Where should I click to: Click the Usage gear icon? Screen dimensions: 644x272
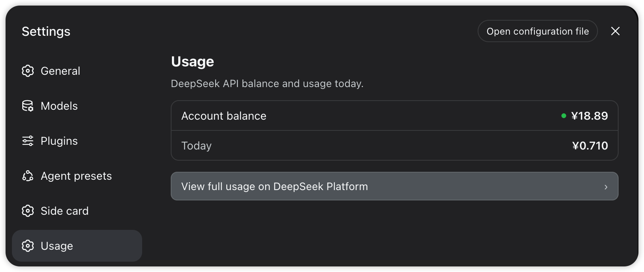[28, 246]
